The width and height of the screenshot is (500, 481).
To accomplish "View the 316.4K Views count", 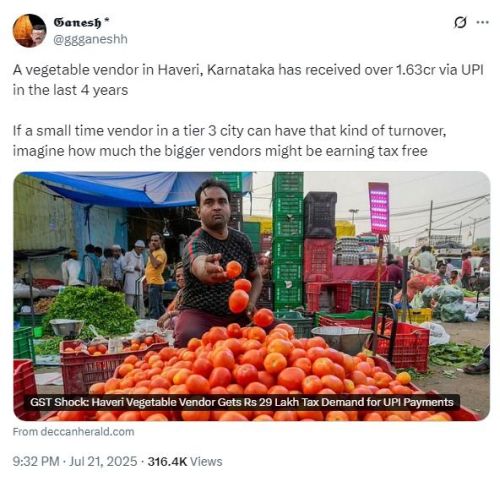I will coord(185,462).
